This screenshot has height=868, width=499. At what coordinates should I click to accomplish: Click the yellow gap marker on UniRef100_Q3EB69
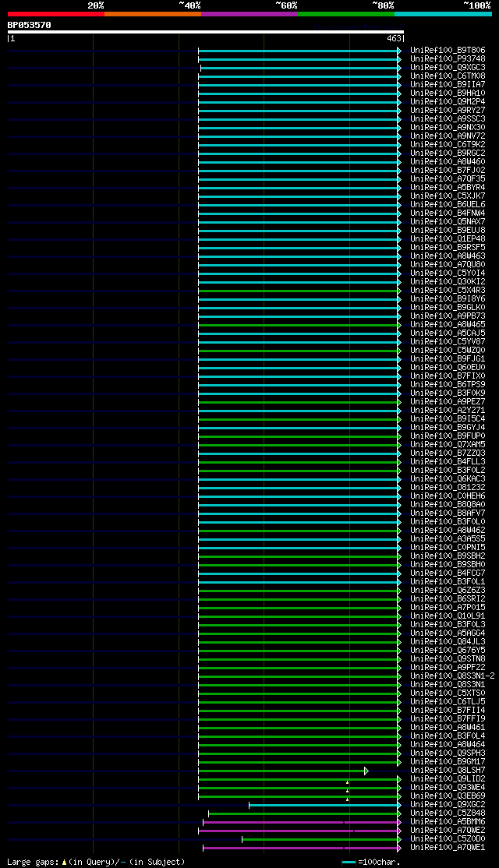(x=347, y=799)
